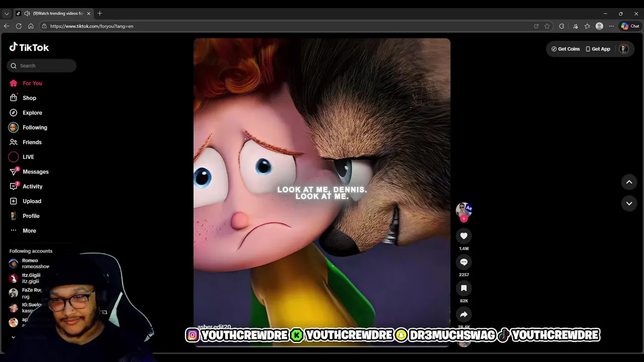
Task: Go to Explore
Action: pyautogui.click(x=32, y=113)
